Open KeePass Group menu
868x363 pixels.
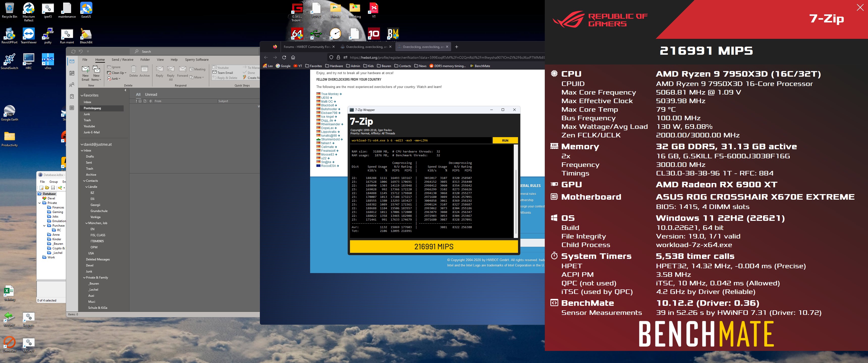coord(53,182)
